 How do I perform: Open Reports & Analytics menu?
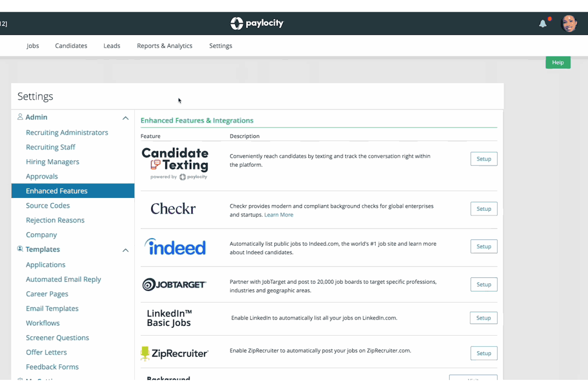(165, 46)
